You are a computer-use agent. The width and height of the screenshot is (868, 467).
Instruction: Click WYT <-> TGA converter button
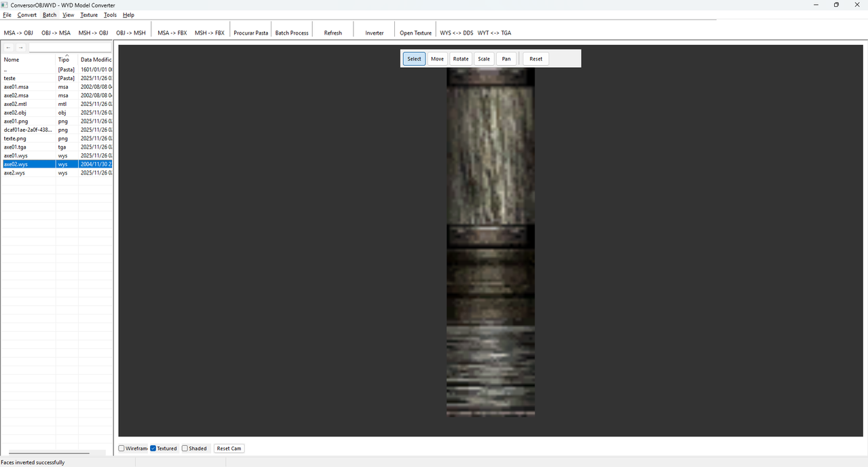(x=494, y=33)
